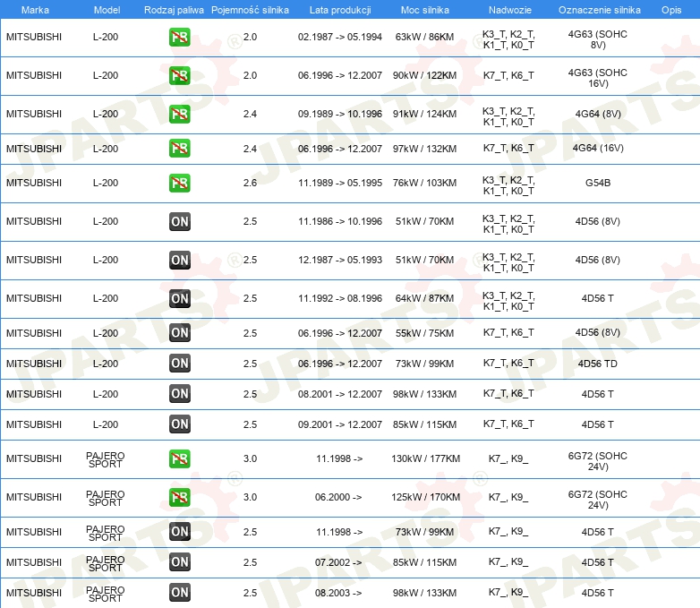Click the PB petrol icon in the 63kW / 86KM row
Screen dimensions: 700x608
click(x=179, y=38)
